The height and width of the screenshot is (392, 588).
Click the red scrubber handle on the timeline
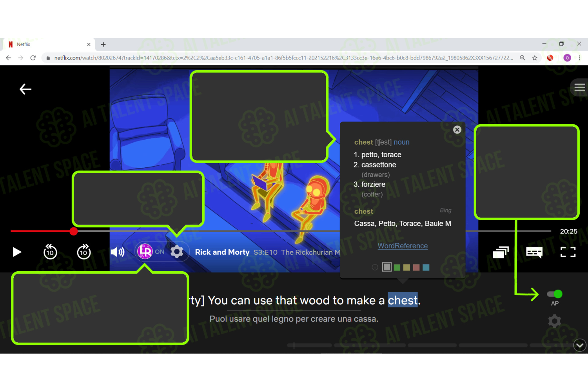pyautogui.click(x=74, y=231)
